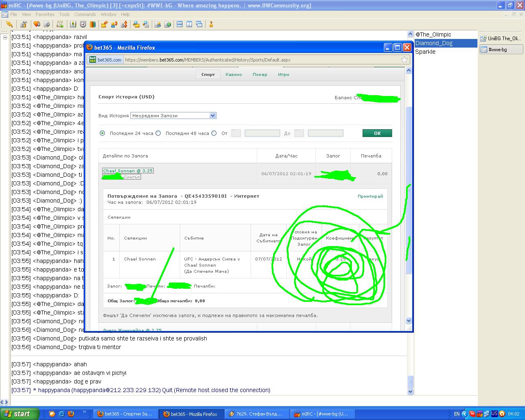Open the URLs List globe icon
The image size is (525, 420).
click(167, 24)
